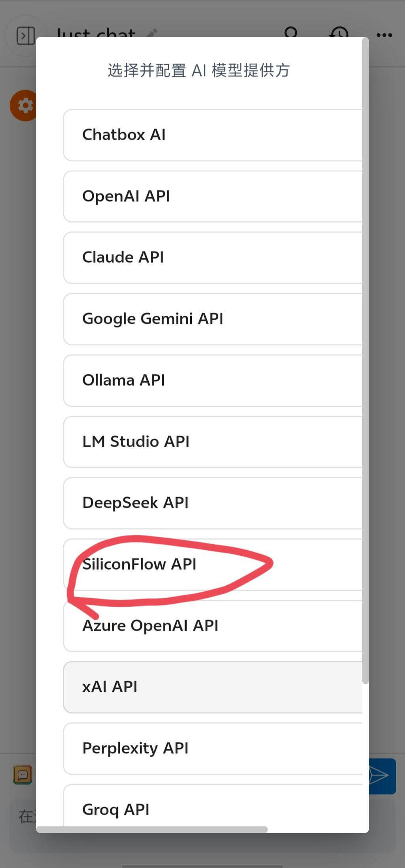Image resolution: width=405 pixels, height=868 pixels.
Task: Choose LM Studio API entry
Action: 213,442
